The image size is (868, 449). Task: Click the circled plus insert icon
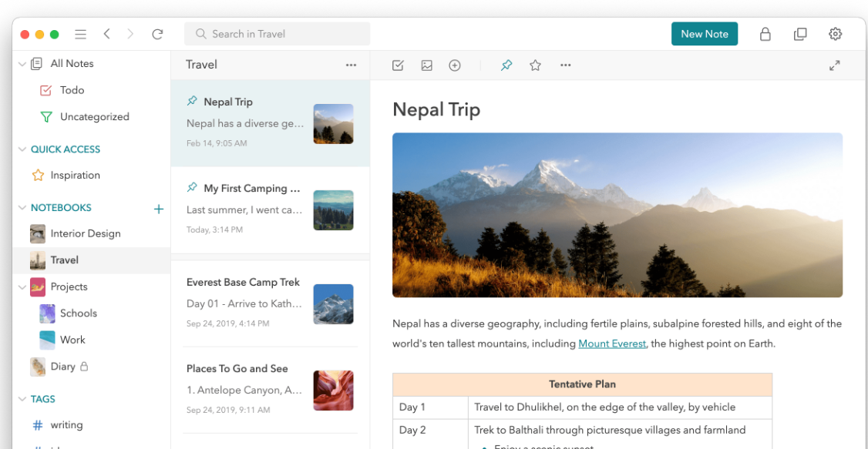point(455,65)
